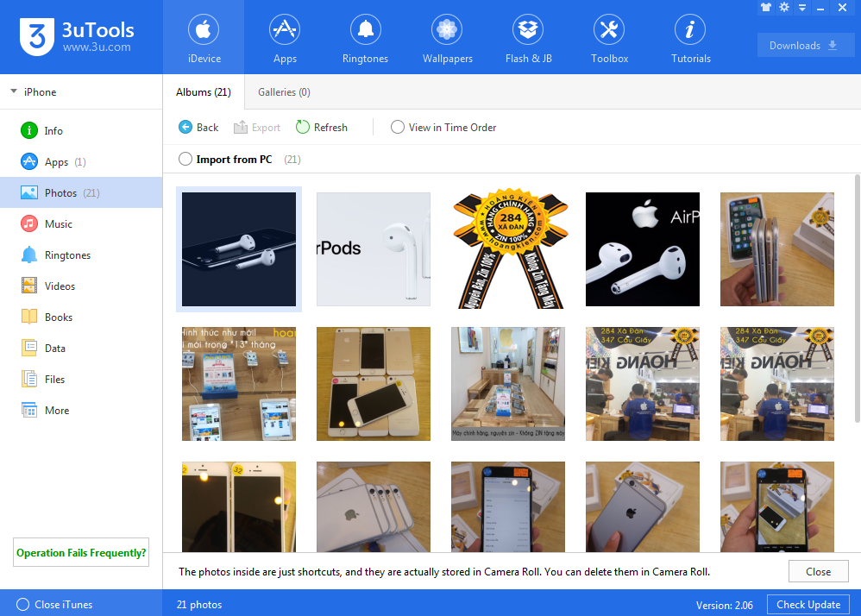Select Books in the sidebar
861x616 pixels.
pos(81,317)
